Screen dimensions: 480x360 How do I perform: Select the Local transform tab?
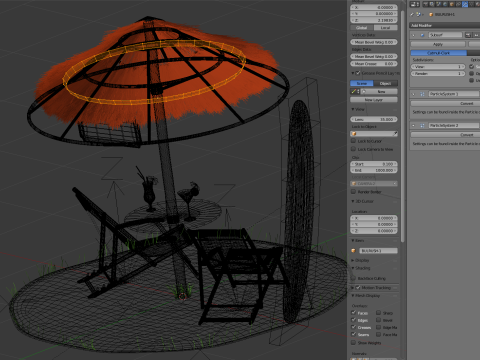tap(386, 28)
